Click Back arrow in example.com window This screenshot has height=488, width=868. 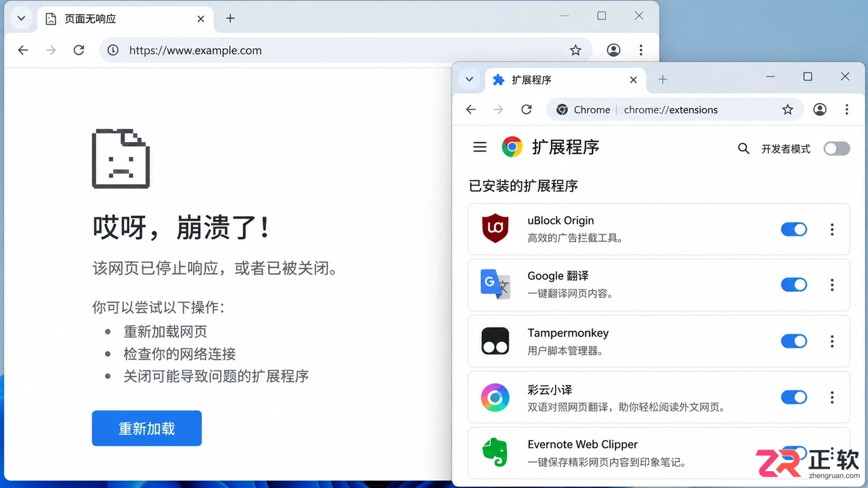23,50
